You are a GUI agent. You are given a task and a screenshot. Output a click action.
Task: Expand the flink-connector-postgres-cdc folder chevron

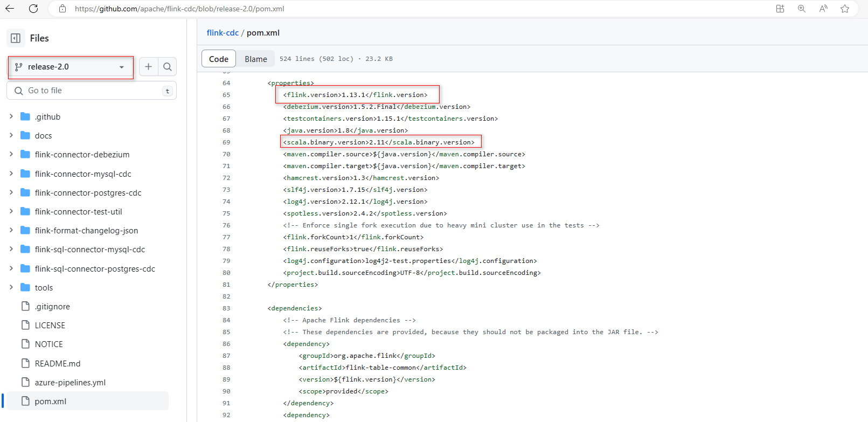pyautogui.click(x=11, y=192)
